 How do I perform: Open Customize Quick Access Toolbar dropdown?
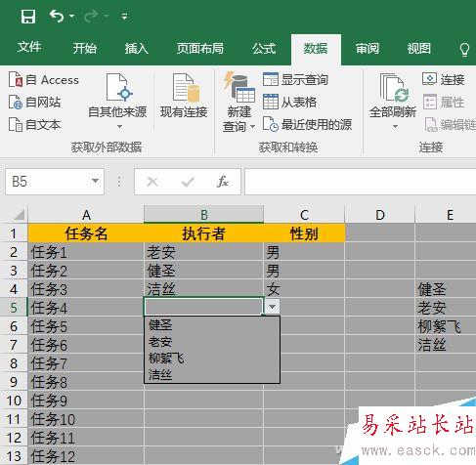click(x=124, y=17)
